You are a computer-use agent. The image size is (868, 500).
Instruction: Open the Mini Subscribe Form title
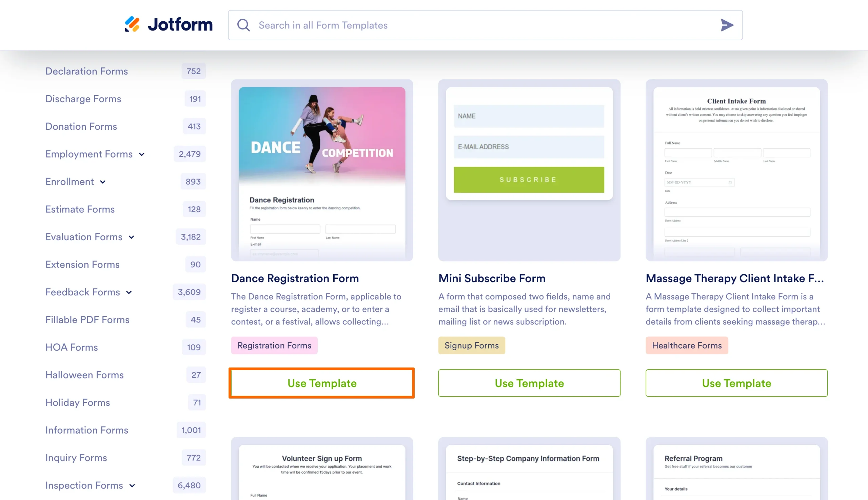click(x=492, y=278)
